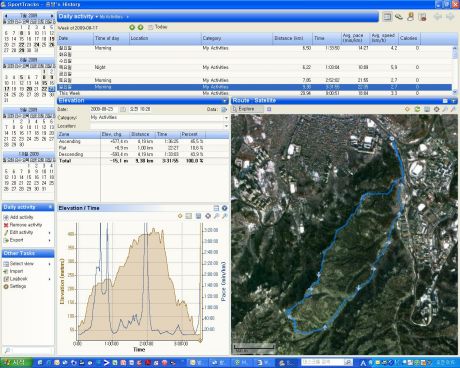Select the highlighted Morning activity row

click(x=255, y=87)
